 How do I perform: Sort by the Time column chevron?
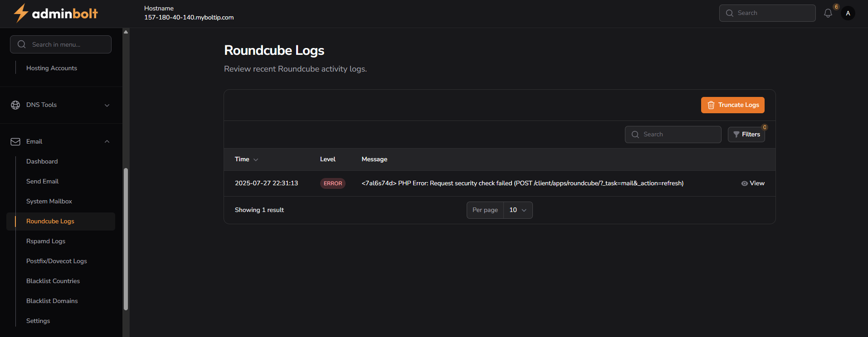pyautogui.click(x=256, y=159)
